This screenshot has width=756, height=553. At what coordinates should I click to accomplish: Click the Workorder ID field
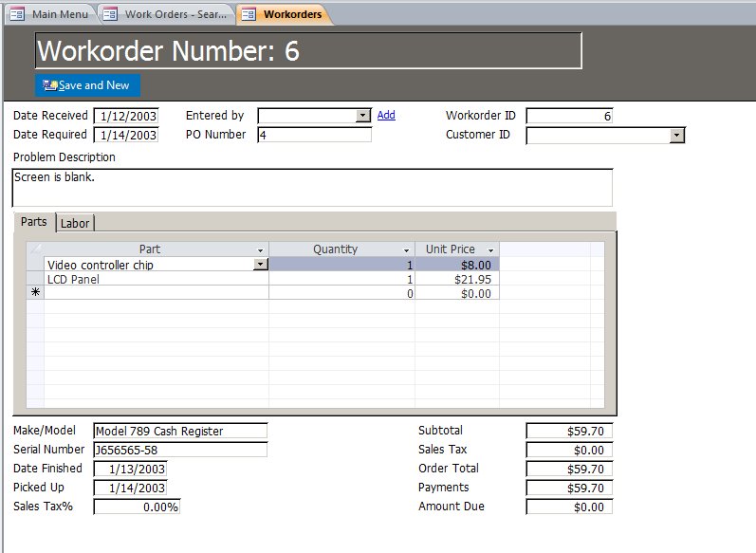tap(569, 116)
